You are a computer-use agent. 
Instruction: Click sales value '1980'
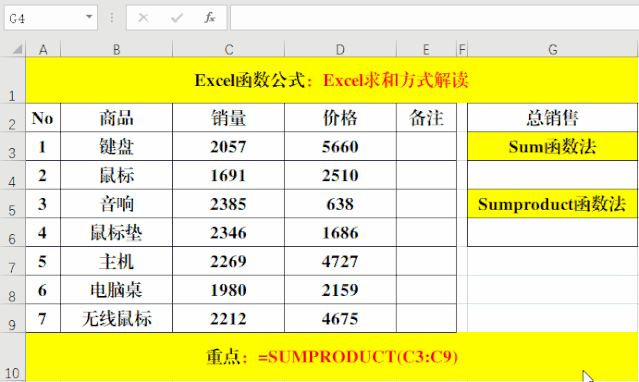[229, 289]
